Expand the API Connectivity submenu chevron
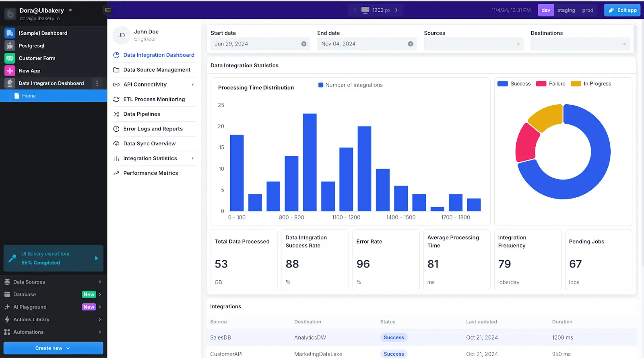This screenshot has width=644, height=358. pos(193,85)
